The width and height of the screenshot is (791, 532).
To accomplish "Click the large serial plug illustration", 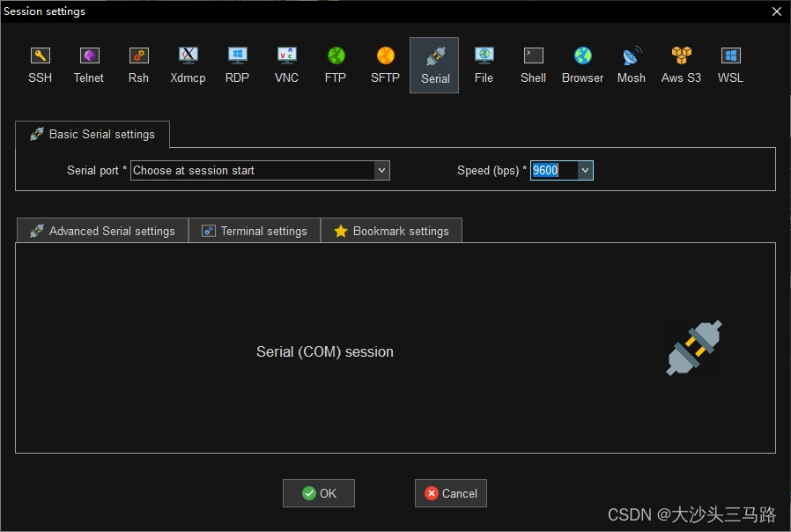I will 694,348.
